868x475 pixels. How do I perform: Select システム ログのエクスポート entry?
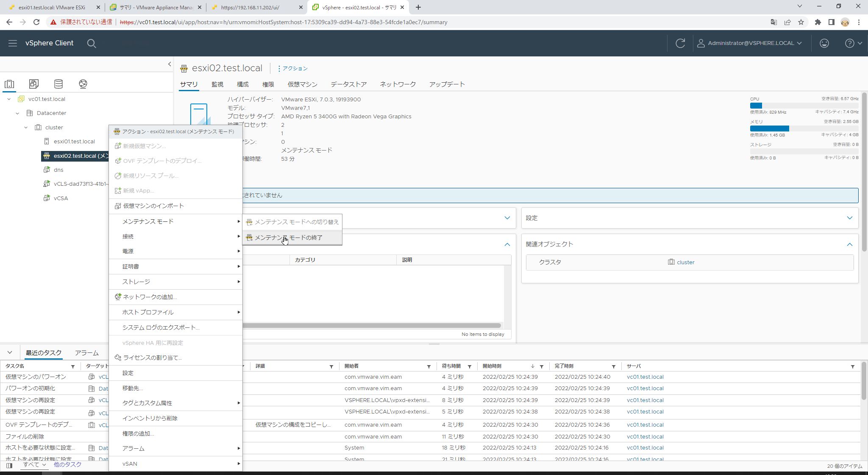[175, 327]
